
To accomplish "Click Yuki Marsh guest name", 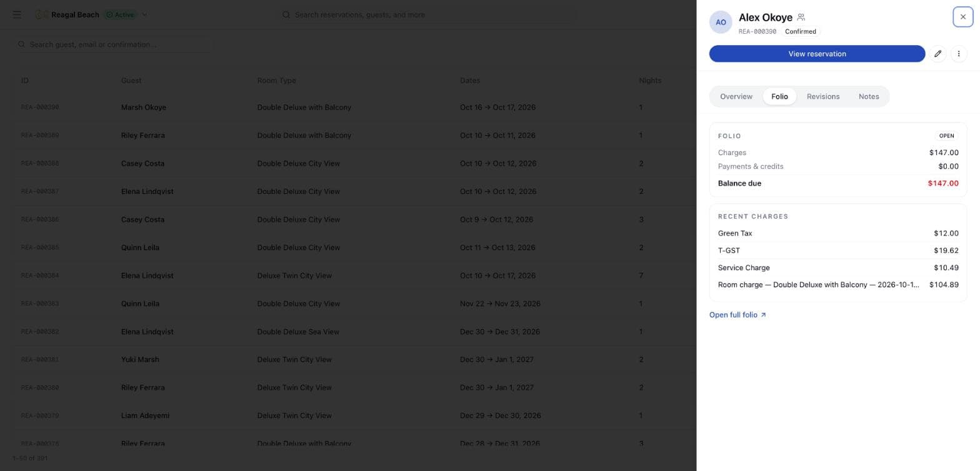I will point(140,360).
